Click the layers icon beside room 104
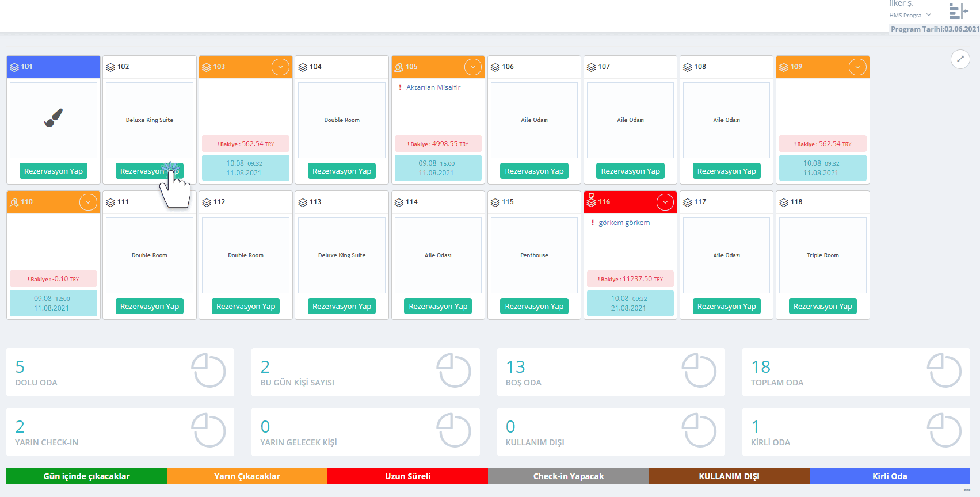 pyautogui.click(x=303, y=67)
